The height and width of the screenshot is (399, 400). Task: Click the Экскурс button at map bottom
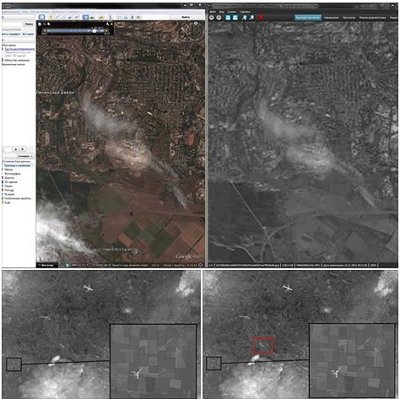pyautogui.click(x=47, y=265)
